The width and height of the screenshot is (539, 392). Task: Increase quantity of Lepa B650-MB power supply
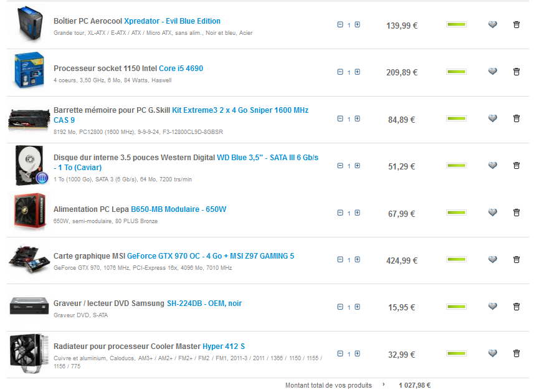click(x=357, y=213)
